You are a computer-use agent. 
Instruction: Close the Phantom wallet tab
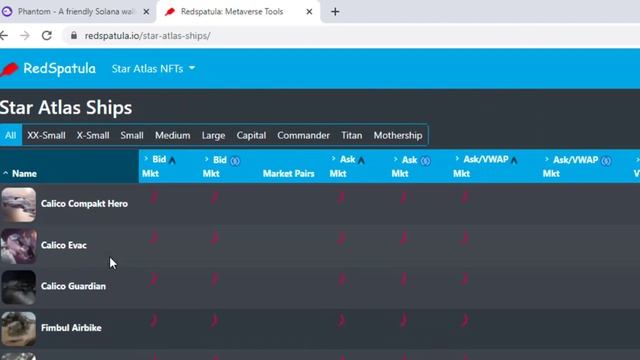coord(146,12)
